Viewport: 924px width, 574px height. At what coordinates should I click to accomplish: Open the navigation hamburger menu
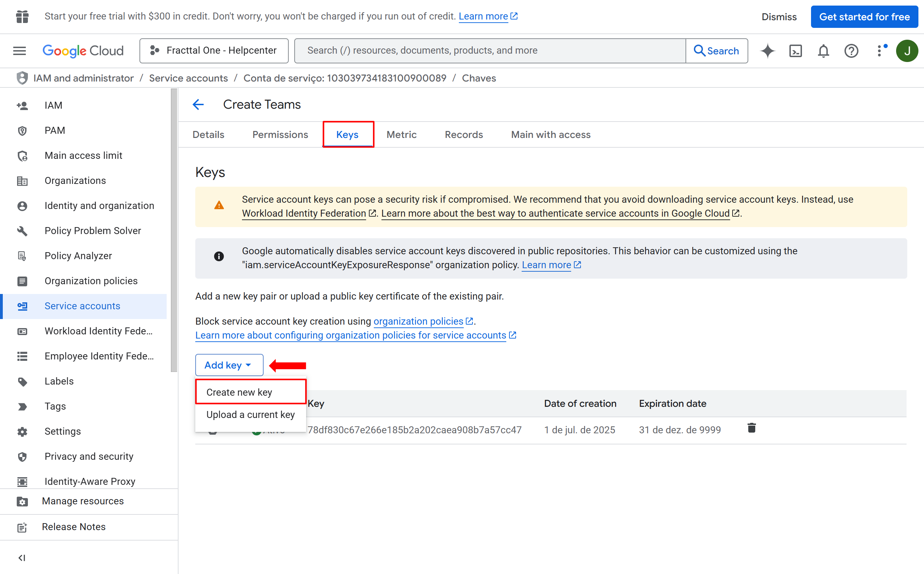click(x=20, y=51)
